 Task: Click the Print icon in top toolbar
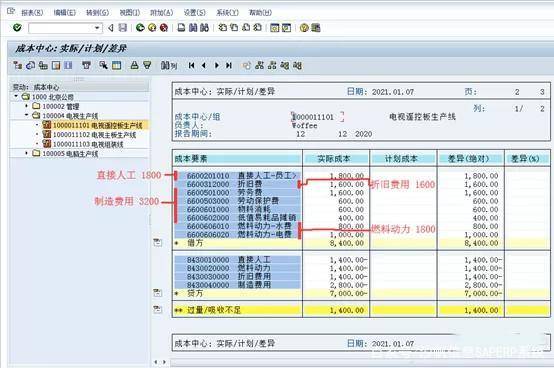[181, 28]
